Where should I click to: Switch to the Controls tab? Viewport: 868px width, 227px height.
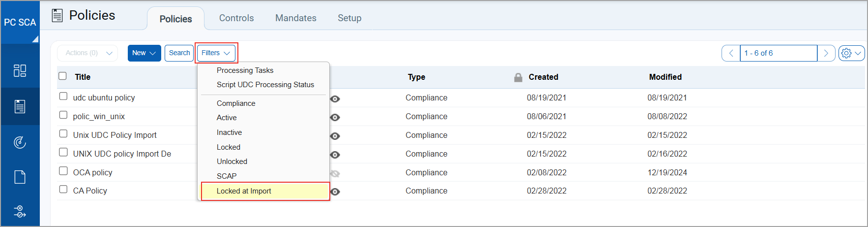pos(236,18)
